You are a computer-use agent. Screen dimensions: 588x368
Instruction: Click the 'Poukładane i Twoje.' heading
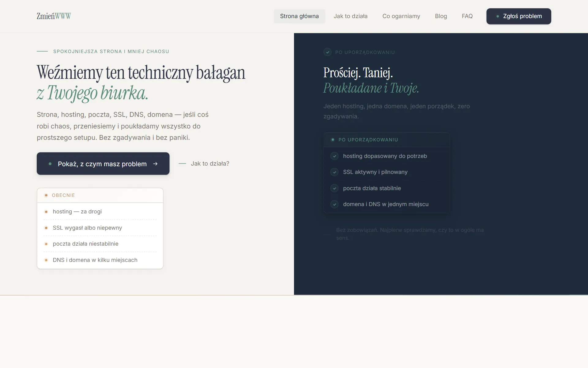pos(371,88)
